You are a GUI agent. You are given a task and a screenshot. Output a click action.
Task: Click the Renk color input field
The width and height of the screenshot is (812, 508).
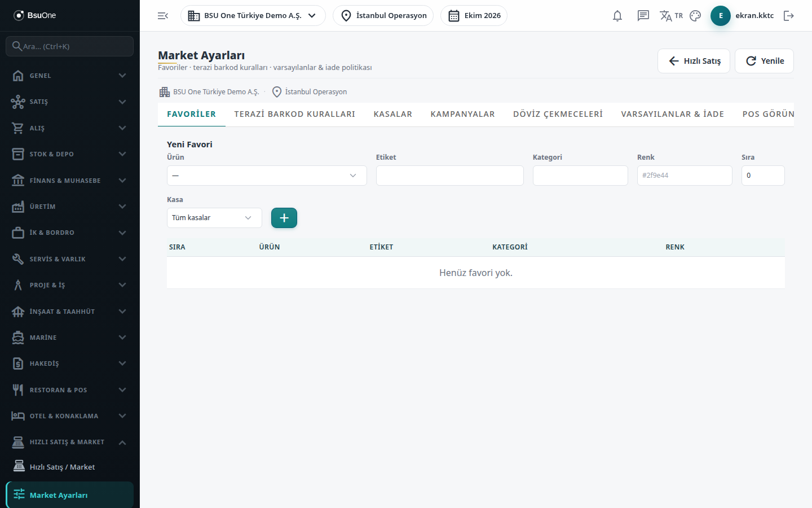click(685, 176)
